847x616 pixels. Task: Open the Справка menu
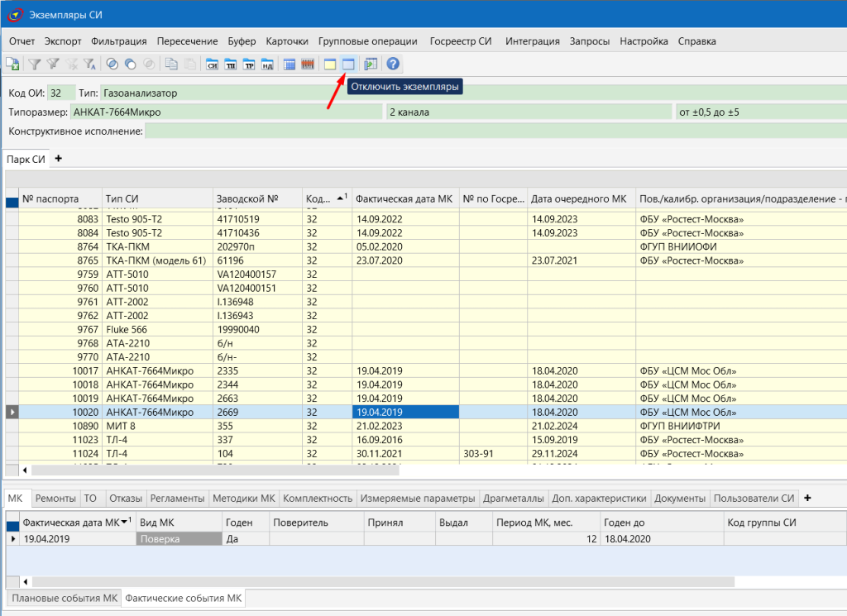point(696,41)
